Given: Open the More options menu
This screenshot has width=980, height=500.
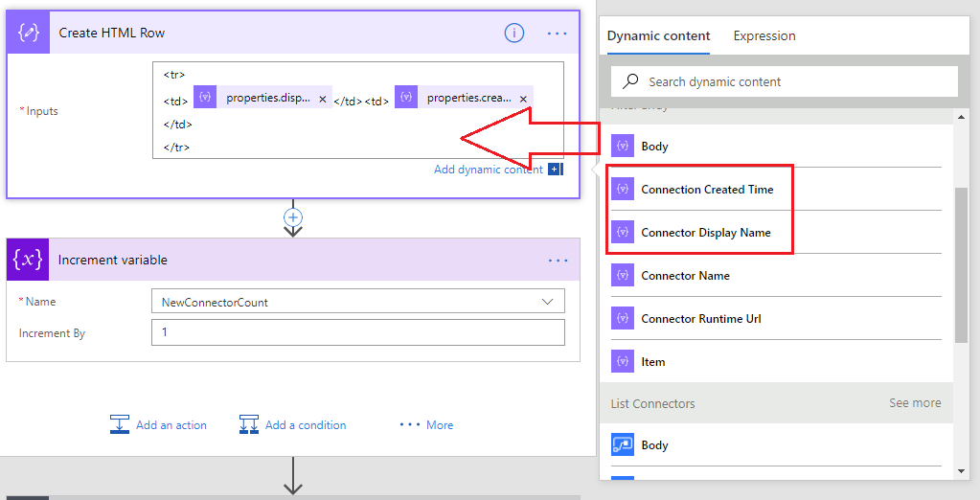Looking at the screenshot, I should click(426, 425).
